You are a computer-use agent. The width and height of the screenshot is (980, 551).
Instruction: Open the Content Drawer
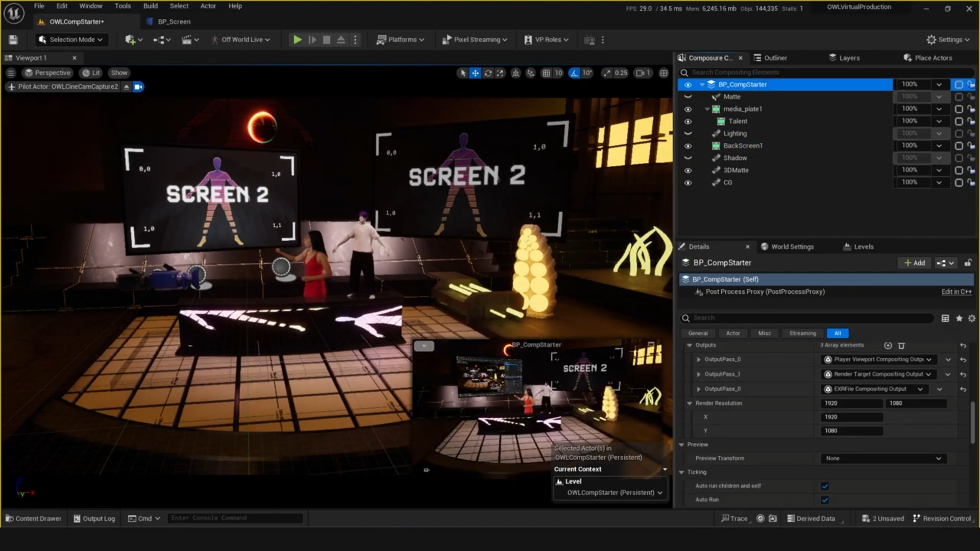click(x=33, y=518)
